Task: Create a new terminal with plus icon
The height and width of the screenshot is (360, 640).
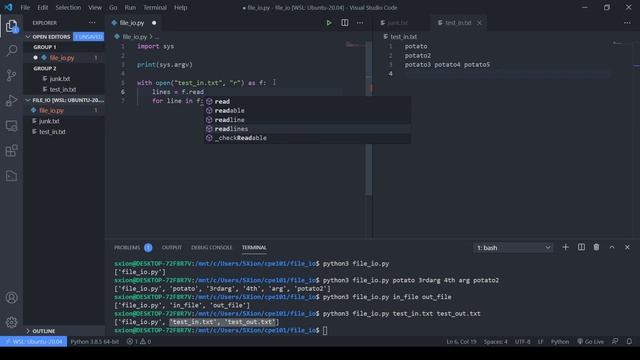Action: coord(565,247)
